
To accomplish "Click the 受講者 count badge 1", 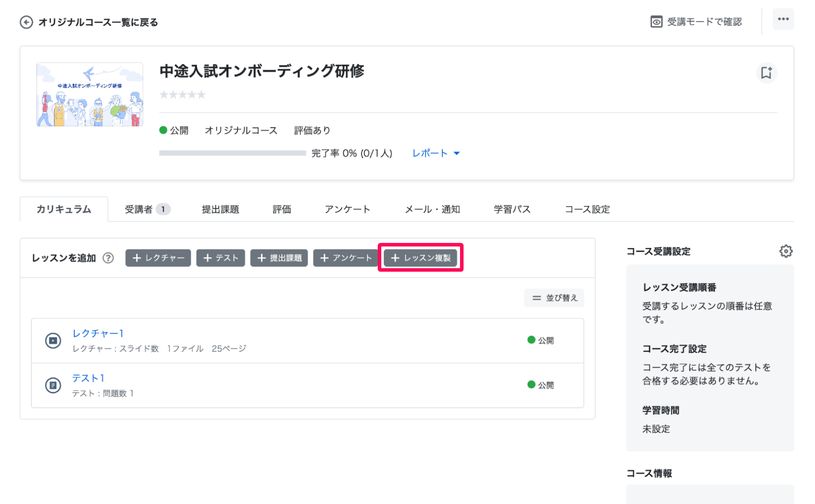I will [x=163, y=209].
